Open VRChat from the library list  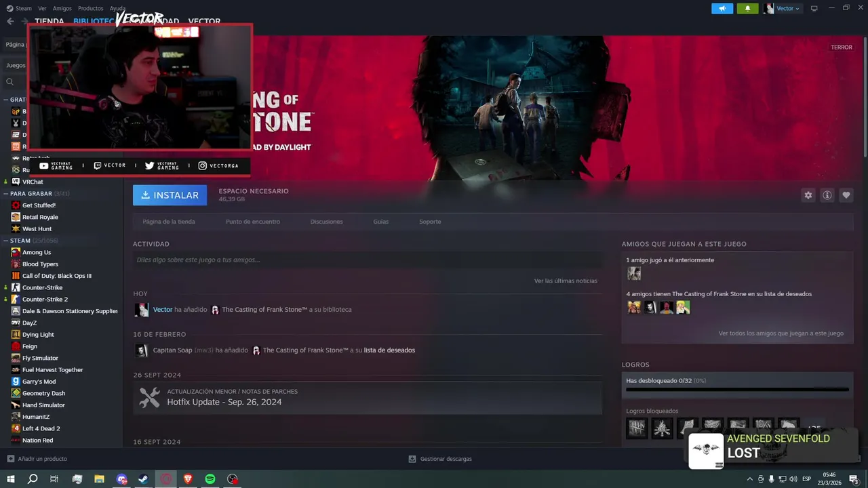33,182
